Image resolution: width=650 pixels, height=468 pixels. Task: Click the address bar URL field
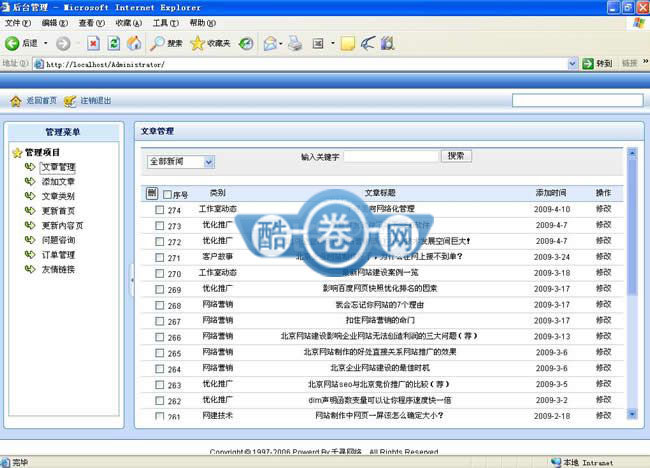point(301,64)
